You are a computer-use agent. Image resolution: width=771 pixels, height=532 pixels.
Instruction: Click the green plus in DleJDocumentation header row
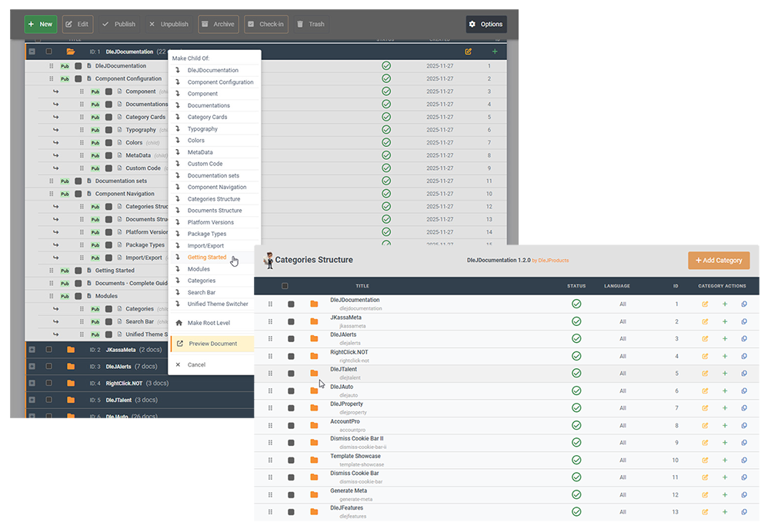[495, 52]
